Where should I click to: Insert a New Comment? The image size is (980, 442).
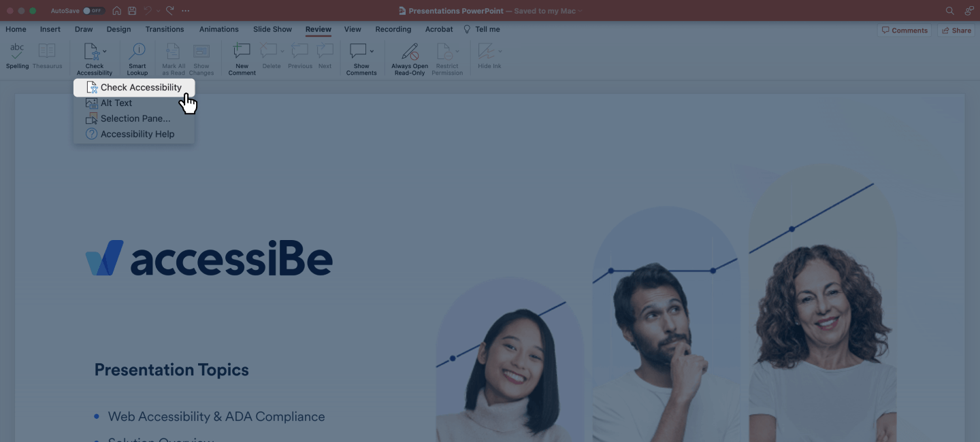pos(242,52)
